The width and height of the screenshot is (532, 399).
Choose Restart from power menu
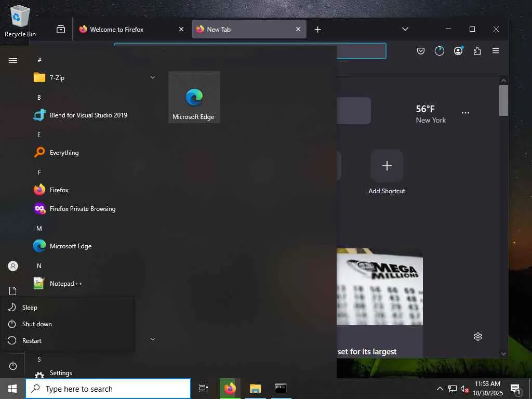[x=68, y=341]
